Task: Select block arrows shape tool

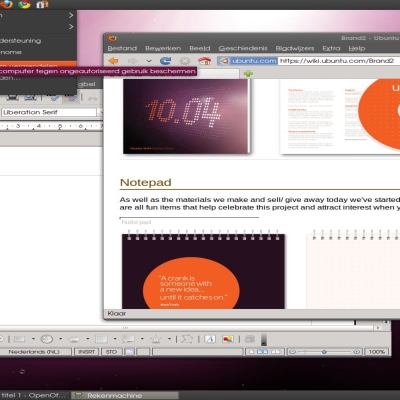Action: (74, 339)
